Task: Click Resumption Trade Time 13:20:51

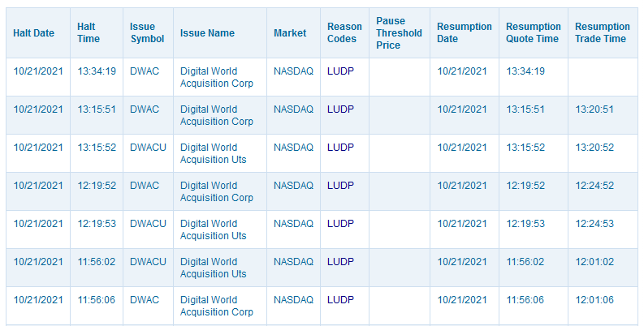Action: 594,109
